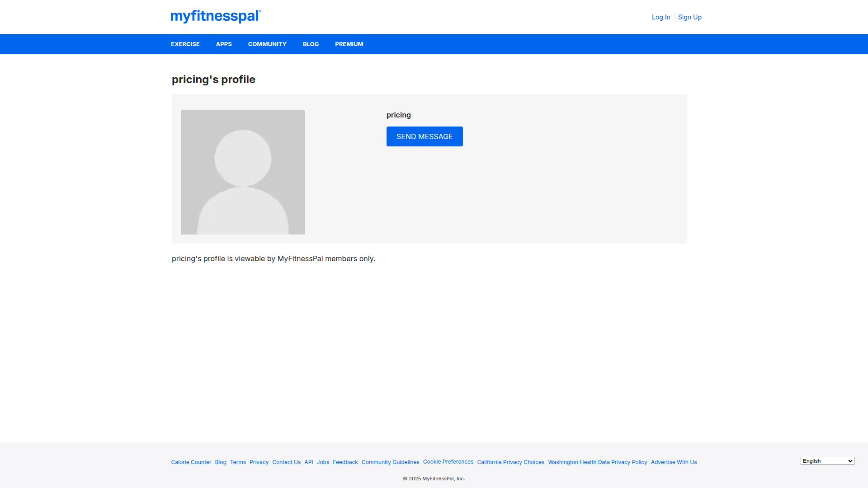Go to the BLOG menu item

click(311, 44)
